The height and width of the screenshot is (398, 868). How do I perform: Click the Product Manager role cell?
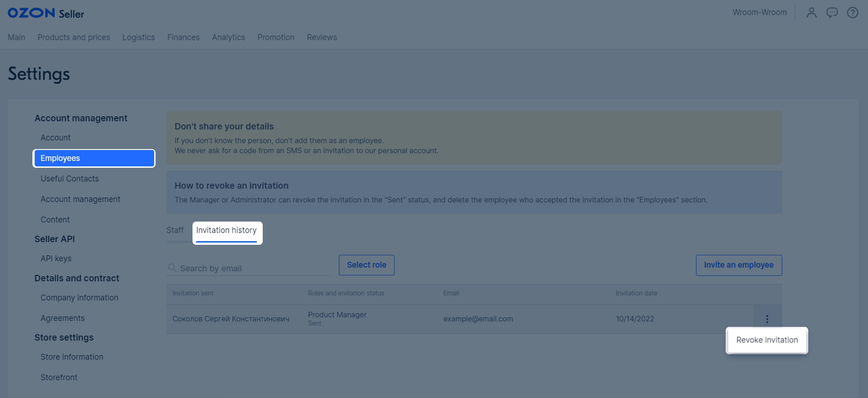[337, 315]
